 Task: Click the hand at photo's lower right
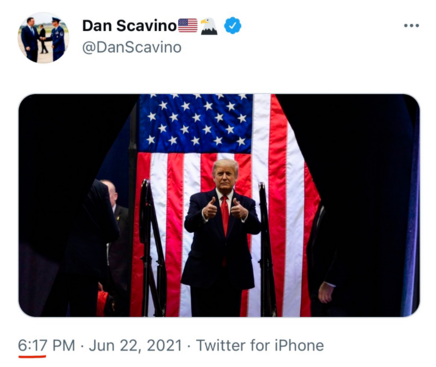(326, 292)
